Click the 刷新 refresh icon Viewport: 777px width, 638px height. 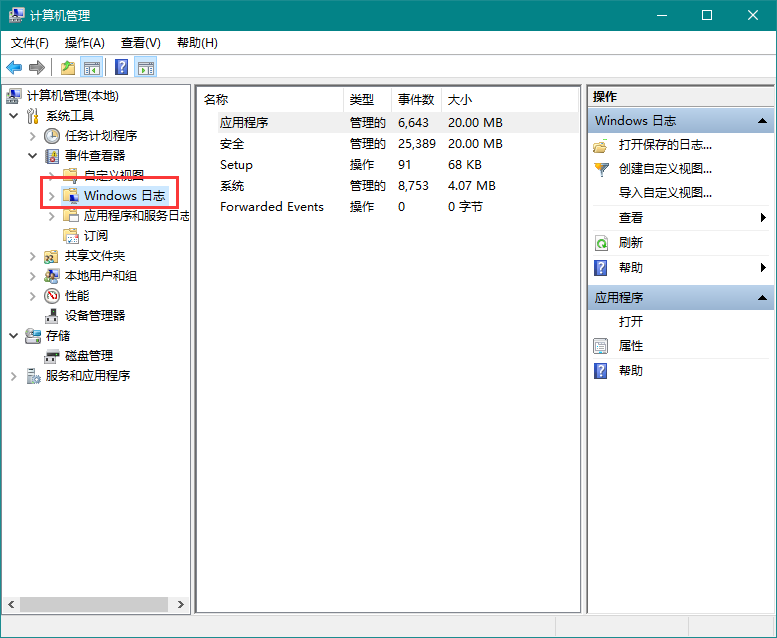601,243
